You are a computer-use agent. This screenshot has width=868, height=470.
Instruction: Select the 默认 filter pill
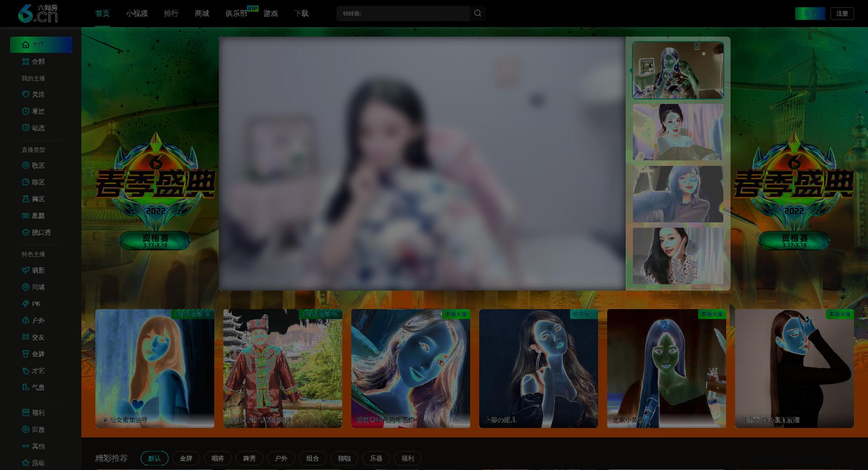[x=155, y=458]
